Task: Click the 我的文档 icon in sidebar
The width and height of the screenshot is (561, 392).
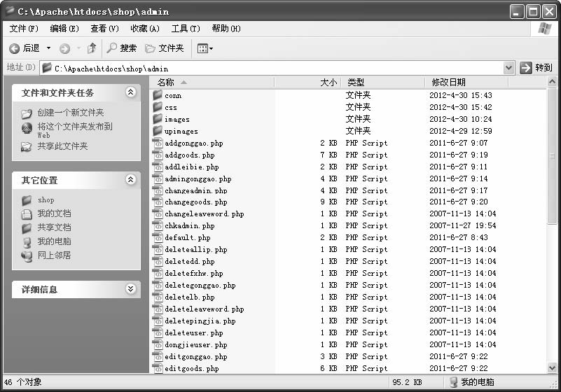Action: (27, 214)
